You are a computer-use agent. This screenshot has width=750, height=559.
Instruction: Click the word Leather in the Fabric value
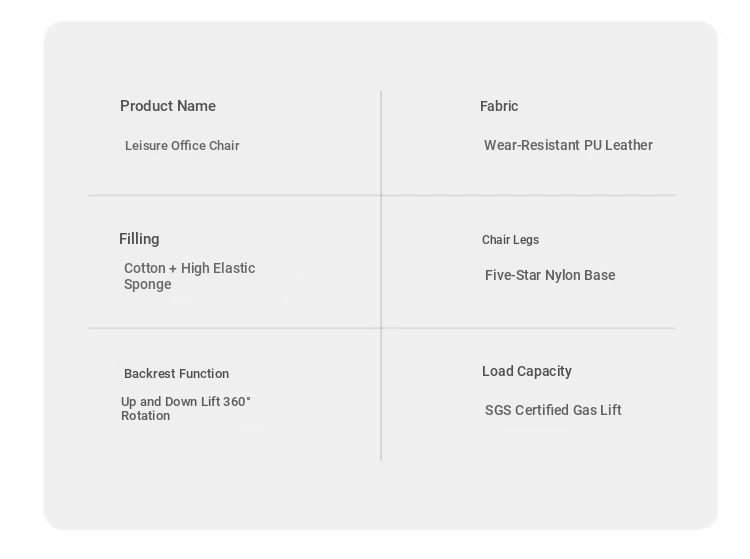tap(629, 145)
